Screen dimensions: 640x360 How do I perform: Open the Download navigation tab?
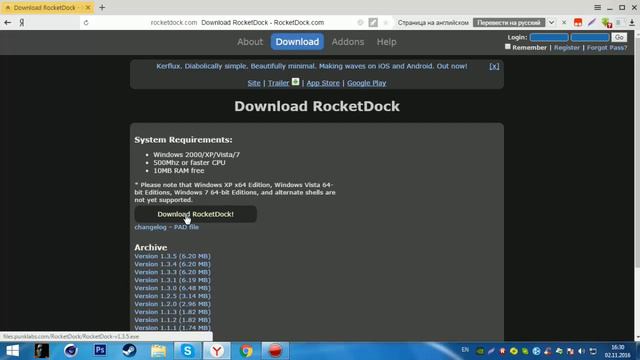[297, 42]
